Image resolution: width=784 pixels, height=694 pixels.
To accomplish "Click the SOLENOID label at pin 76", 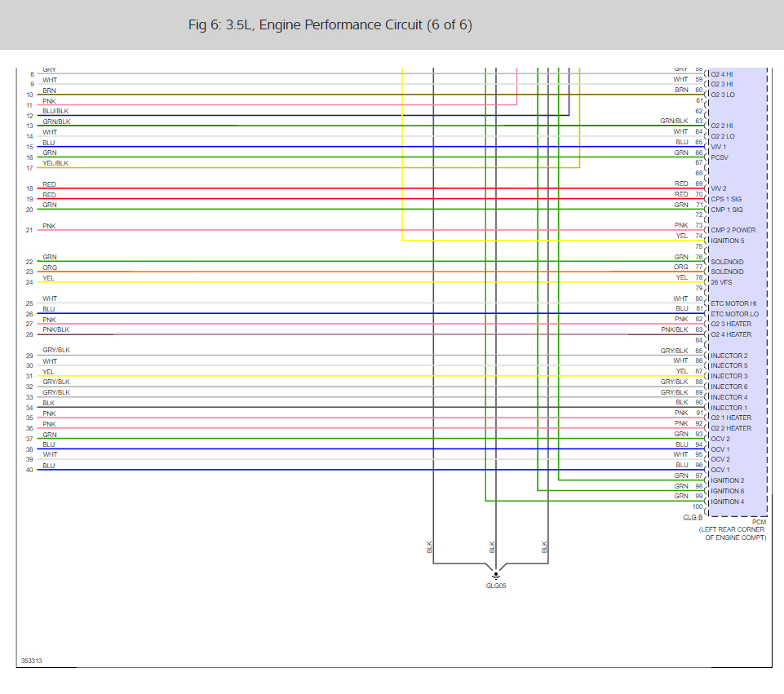I will 727,262.
